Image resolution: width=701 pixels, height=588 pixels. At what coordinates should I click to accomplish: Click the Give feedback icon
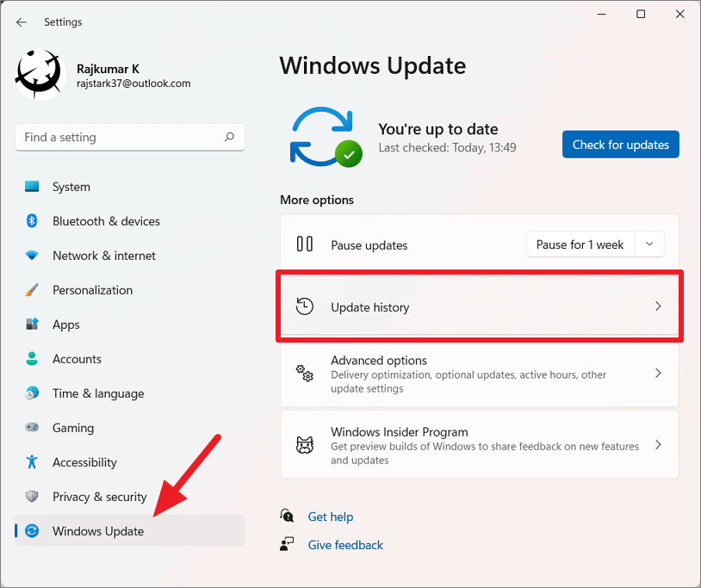click(x=287, y=544)
